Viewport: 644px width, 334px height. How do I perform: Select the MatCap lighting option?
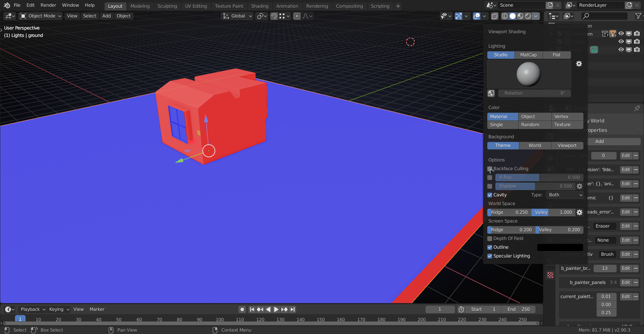click(528, 55)
